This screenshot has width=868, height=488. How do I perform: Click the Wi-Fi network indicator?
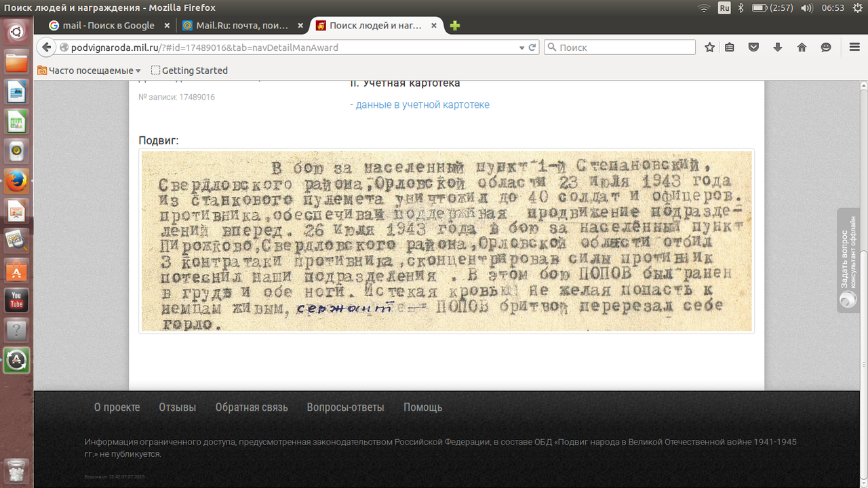click(x=703, y=8)
